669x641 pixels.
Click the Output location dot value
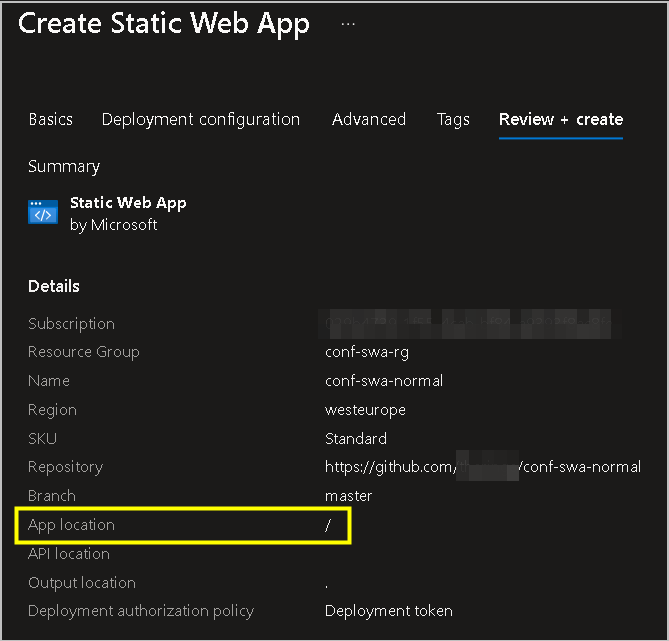(326, 587)
